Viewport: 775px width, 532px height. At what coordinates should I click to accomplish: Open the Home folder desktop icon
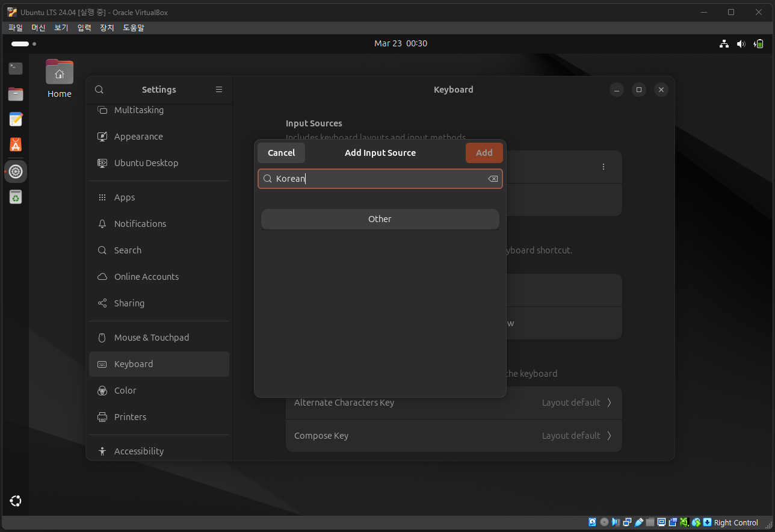[x=60, y=78]
